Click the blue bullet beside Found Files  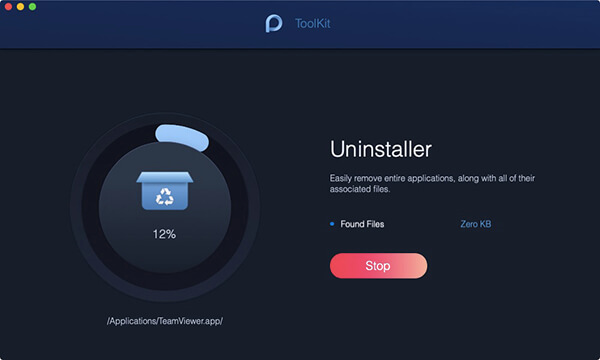(x=332, y=224)
